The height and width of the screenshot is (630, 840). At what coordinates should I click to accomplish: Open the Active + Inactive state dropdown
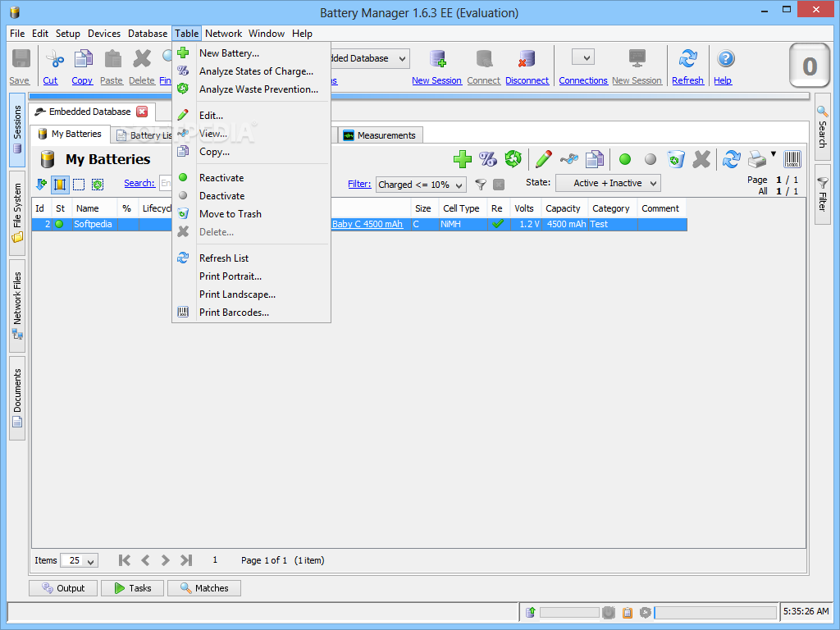pos(608,183)
